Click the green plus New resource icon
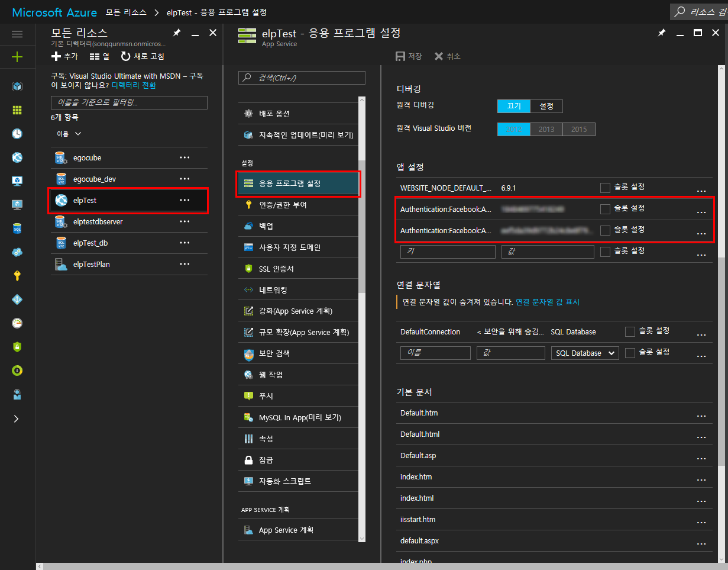 click(17, 57)
